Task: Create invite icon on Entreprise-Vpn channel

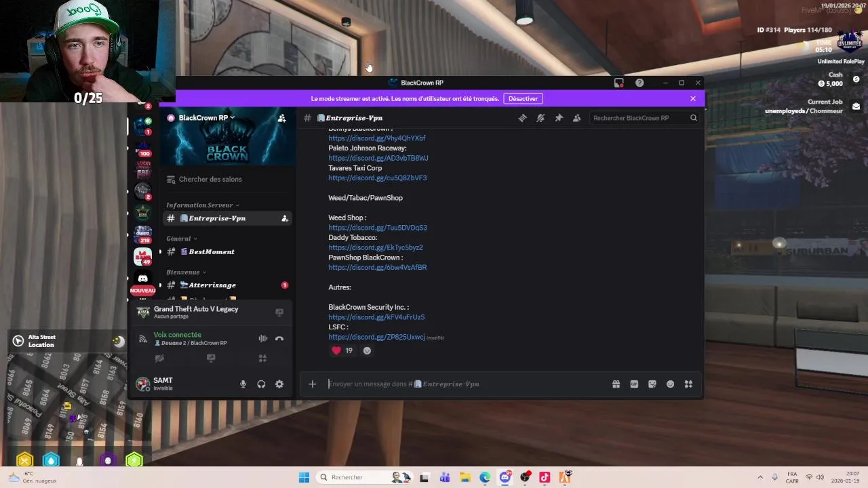Action: [x=285, y=218]
